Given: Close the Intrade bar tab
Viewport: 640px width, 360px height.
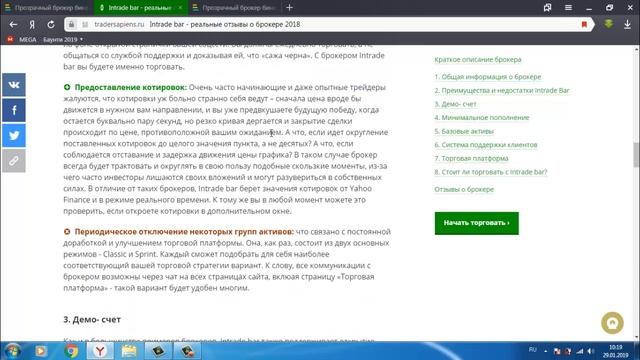Looking at the screenshot, I should coord(180,8).
